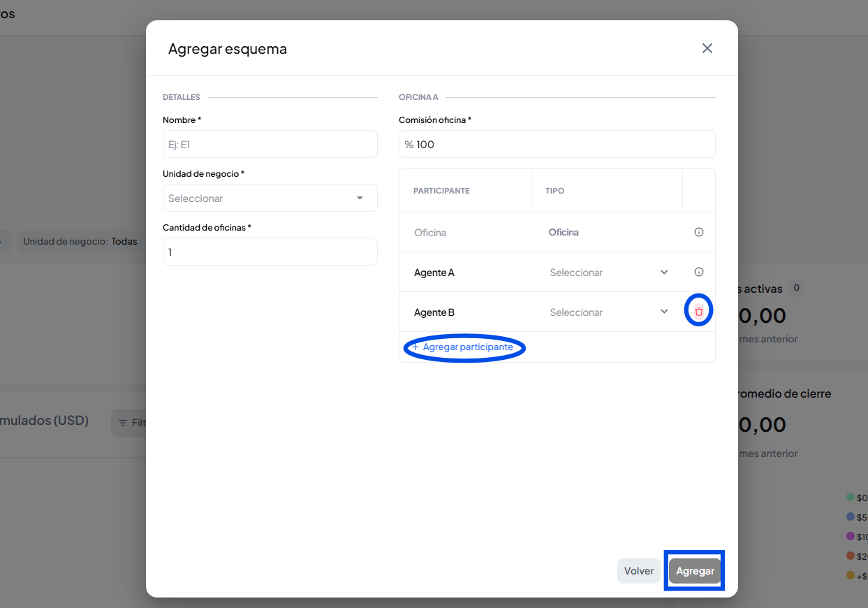This screenshot has width=868, height=608.
Task: Click the Unidad de negocio: Todas chip
Action: pos(80,241)
